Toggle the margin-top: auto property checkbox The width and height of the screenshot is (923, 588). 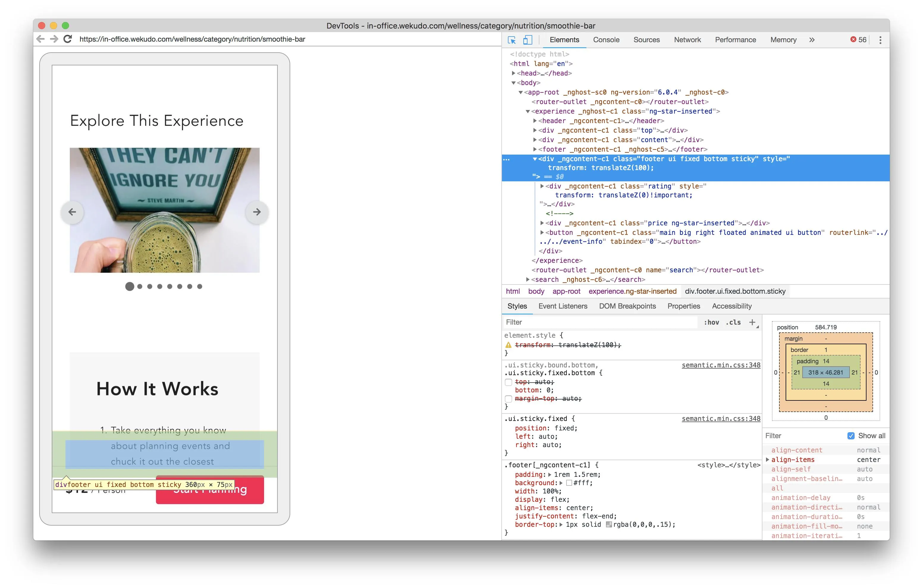tap(509, 399)
